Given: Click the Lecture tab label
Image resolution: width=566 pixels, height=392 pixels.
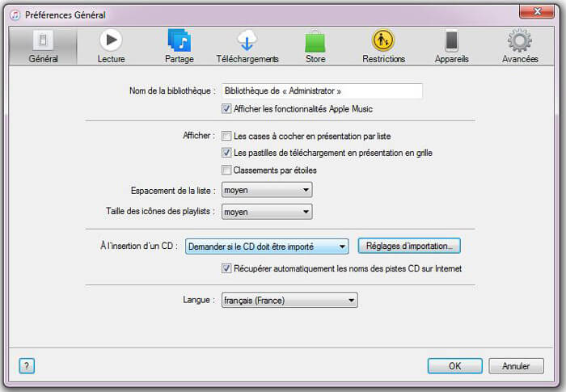Looking at the screenshot, I should [x=112, y=59].
